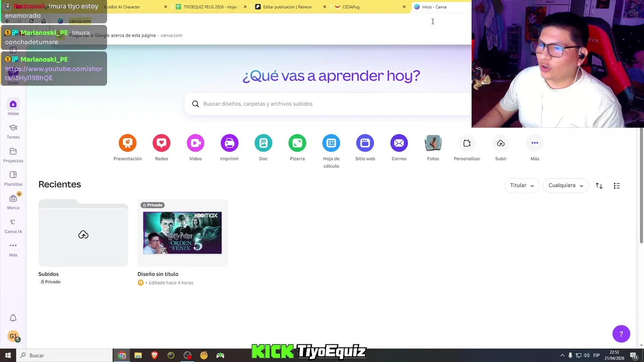Create a new Doc
The width and height of the screenshot is (644, 362).
(263, 143)
